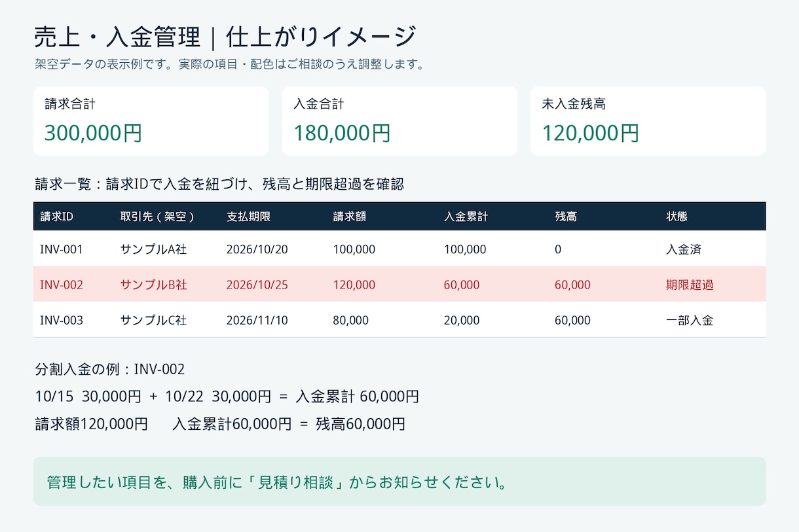Click the 管理したい項目を notice banner

399,481
